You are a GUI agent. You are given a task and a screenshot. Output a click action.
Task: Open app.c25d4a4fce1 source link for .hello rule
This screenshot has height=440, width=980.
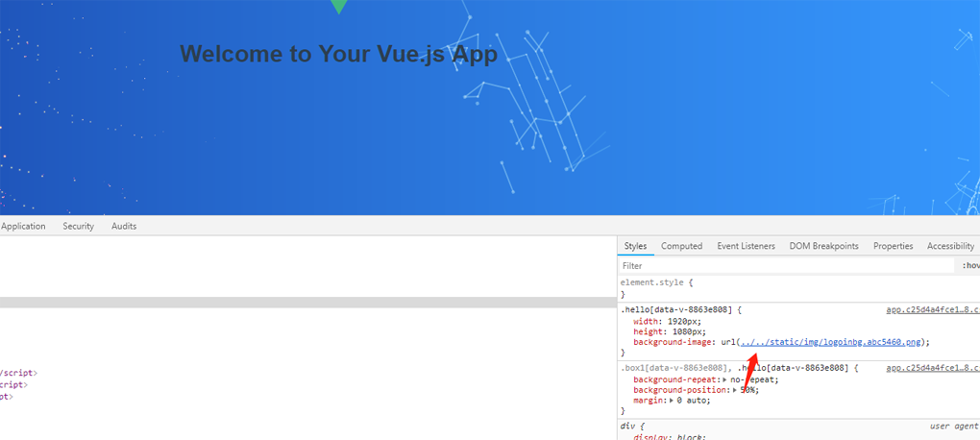pos(933,309)
